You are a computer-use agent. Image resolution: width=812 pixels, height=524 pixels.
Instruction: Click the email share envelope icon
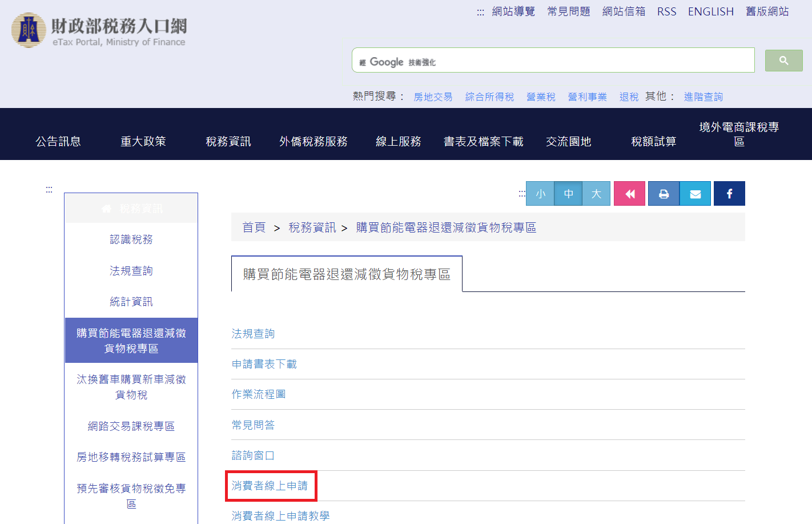coord(695,194)
